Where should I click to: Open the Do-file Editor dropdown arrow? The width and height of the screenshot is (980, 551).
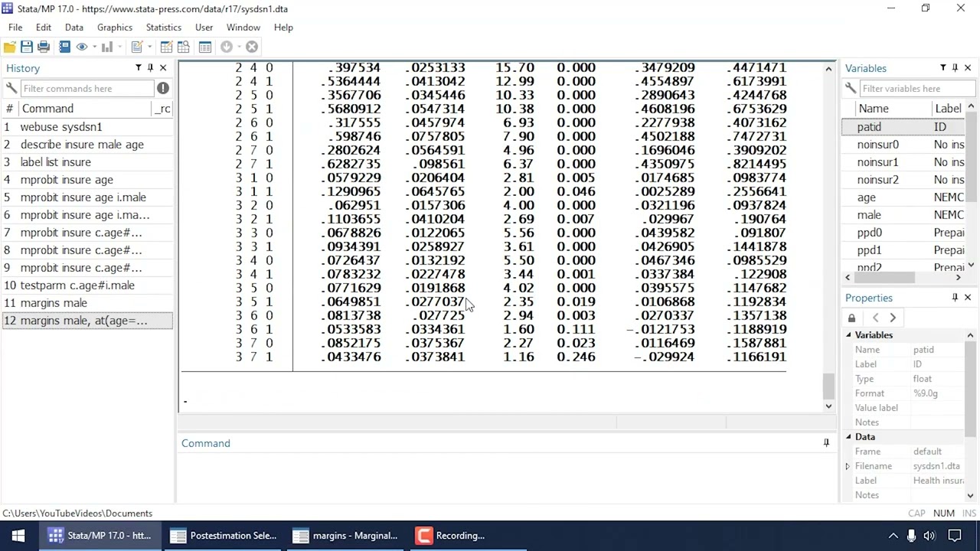click(x=149, y=47)
